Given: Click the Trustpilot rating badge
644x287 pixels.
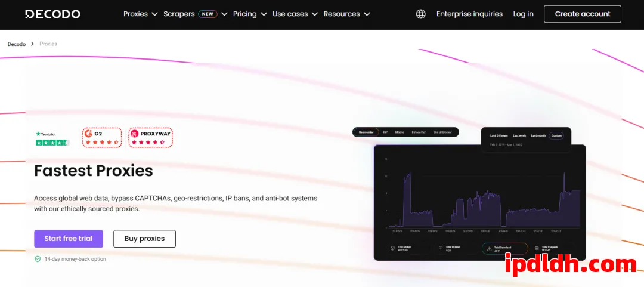Looking at the screenshot, I should pyautogui.click(x=52, y=139).
